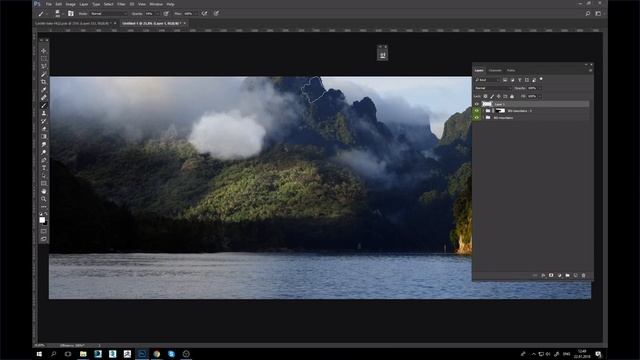Expand the bottom layer group
The height and width of the screenshot is (360, 640).
pos(483,118)
